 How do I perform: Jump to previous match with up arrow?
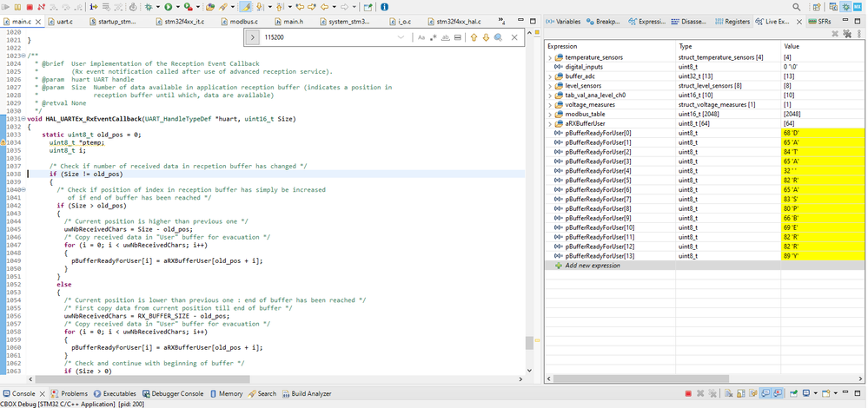[x=474, y=37]
